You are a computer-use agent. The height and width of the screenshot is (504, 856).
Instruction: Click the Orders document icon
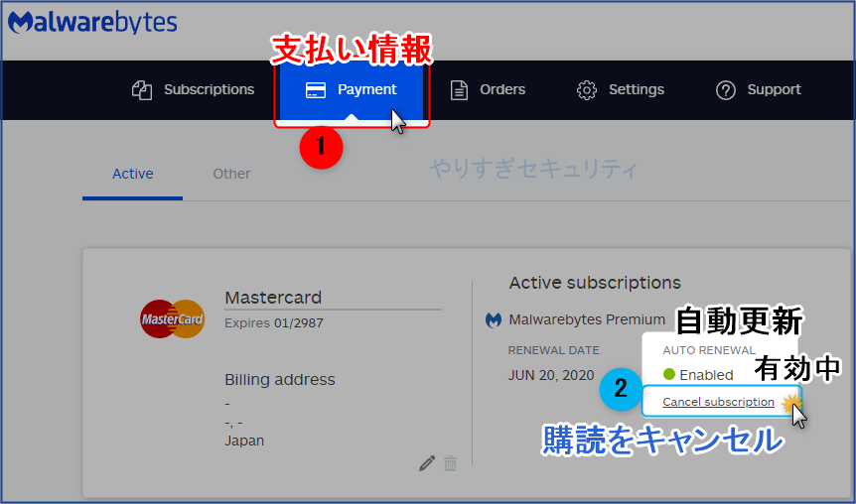tap(459, 90)
